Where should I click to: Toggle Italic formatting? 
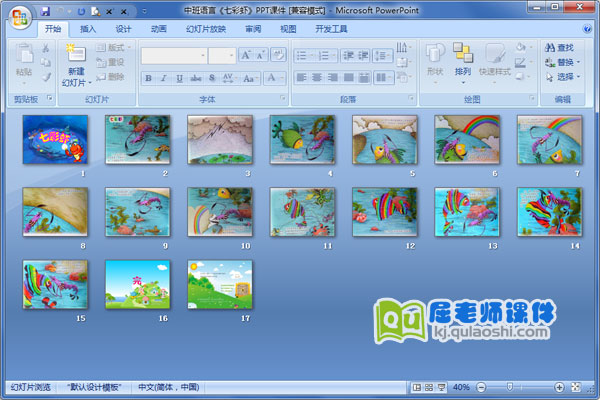pyautogui.click(x=164, y=78)
